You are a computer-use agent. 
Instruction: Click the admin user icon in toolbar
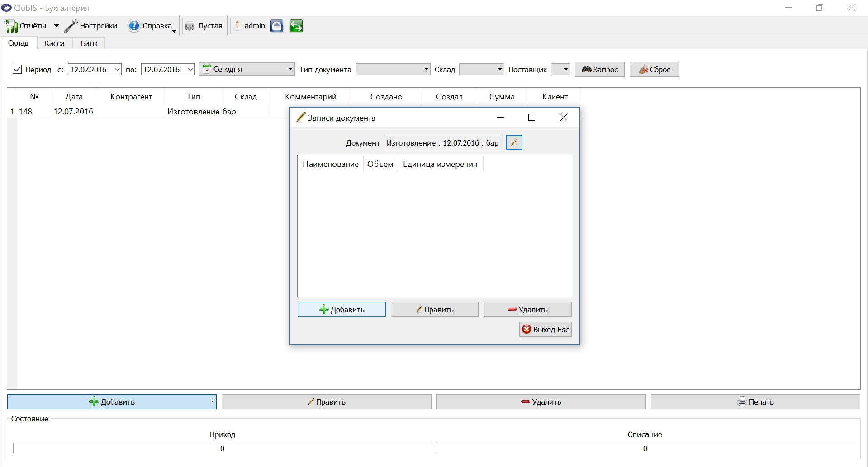(x=237, y=26)
